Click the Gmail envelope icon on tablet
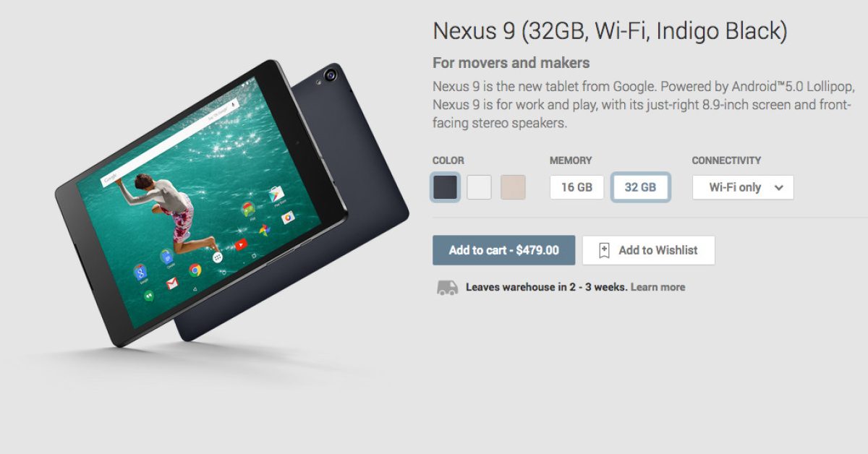The height and width of the screenshot is (454, 868). click(x=172, y=283)
